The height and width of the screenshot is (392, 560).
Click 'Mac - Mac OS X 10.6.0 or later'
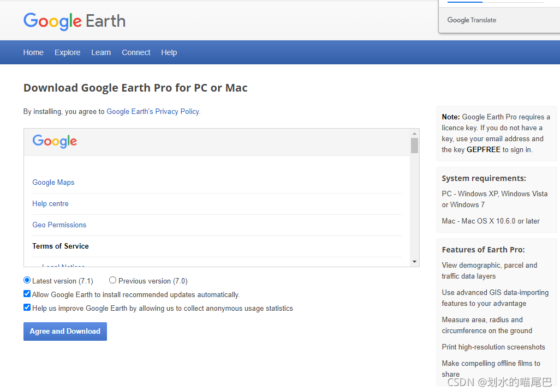[491, 221]
